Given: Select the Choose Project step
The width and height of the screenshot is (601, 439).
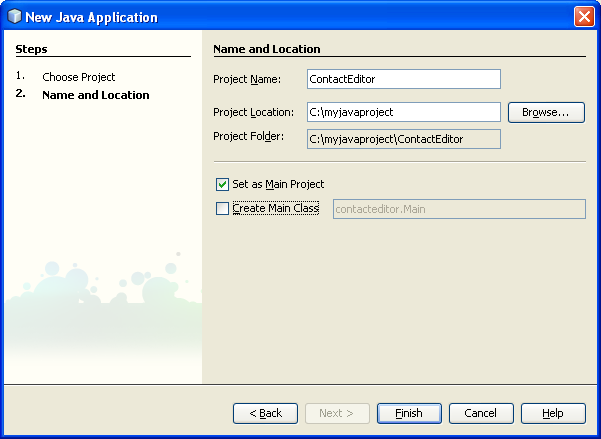Looking at the screenshot, I should (78, 77).
